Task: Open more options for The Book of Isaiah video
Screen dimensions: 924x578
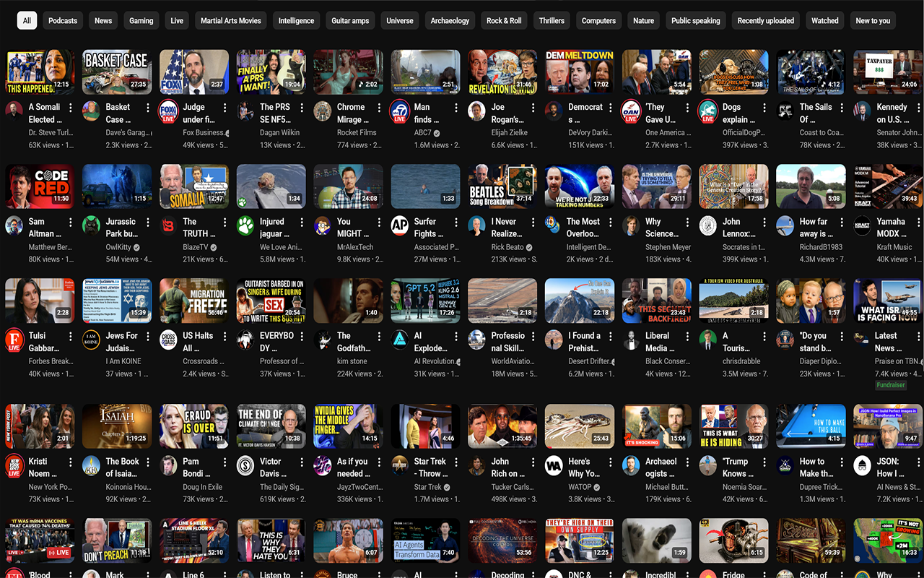Action: [147, 462]
